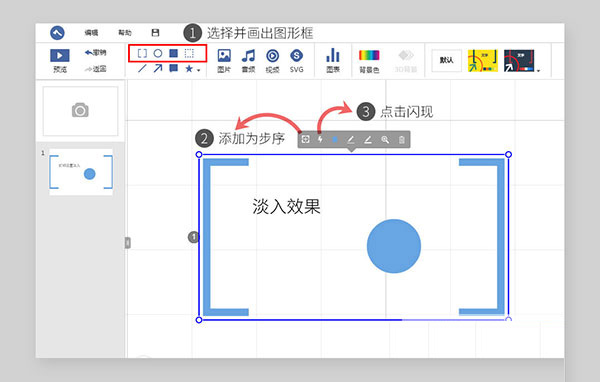Screen dimensions: 600x382
Task: Open the blue fill color swatch
Action: click(335, 139)
